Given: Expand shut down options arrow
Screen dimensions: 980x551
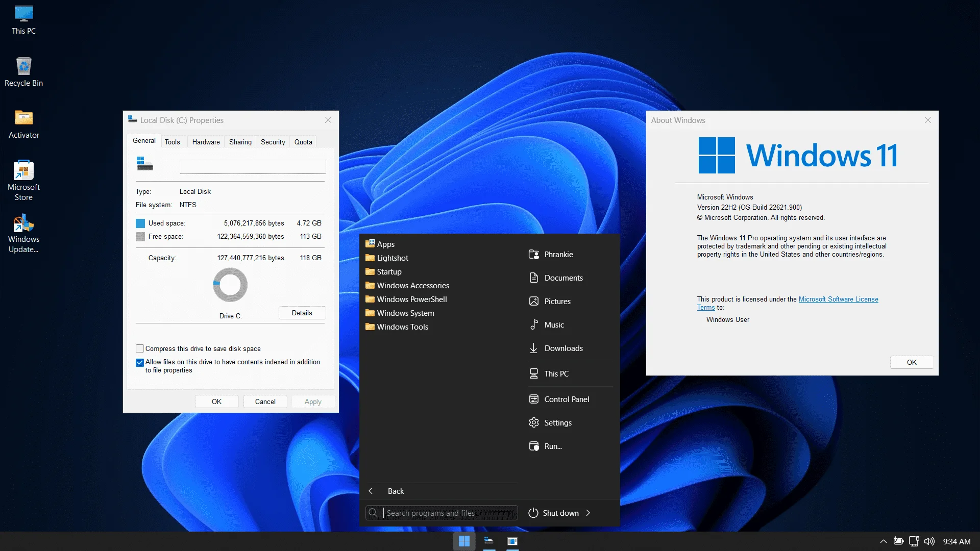Looking at the screenshot, I should point(588,513).
